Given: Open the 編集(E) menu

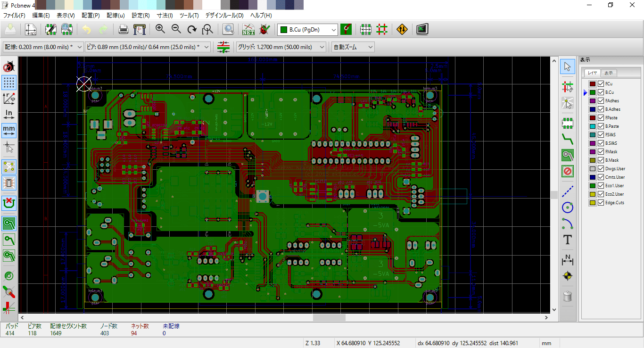Looking at the screenshot, I should pos(41,16).
